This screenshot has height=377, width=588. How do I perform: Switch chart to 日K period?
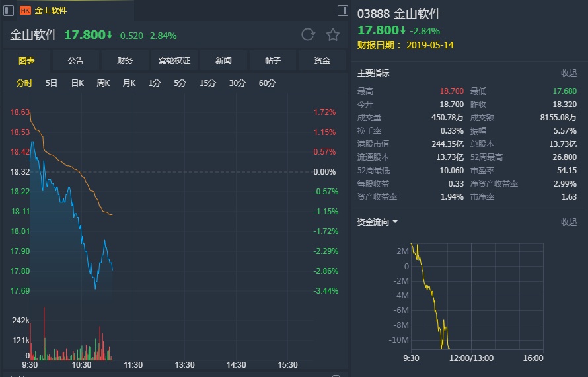77,83
